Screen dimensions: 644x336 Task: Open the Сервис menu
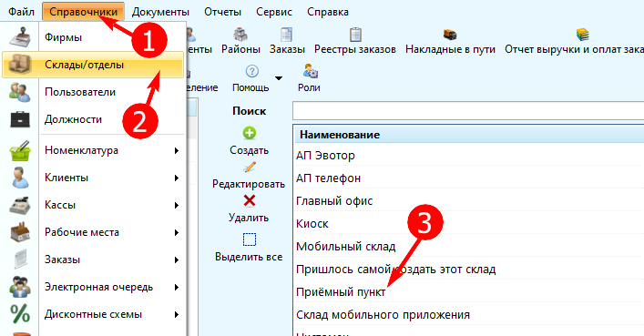tap(274, 12)
